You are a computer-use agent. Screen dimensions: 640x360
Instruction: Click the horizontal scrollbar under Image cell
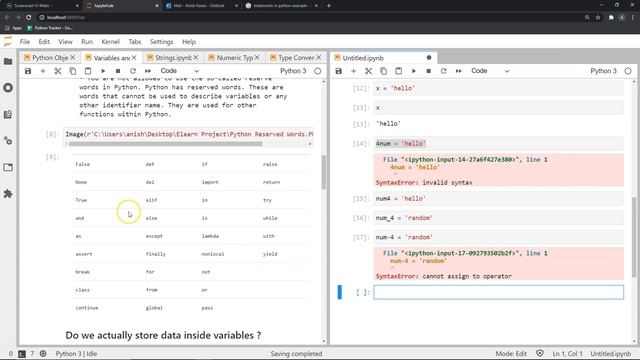click(x=165, y=144)
